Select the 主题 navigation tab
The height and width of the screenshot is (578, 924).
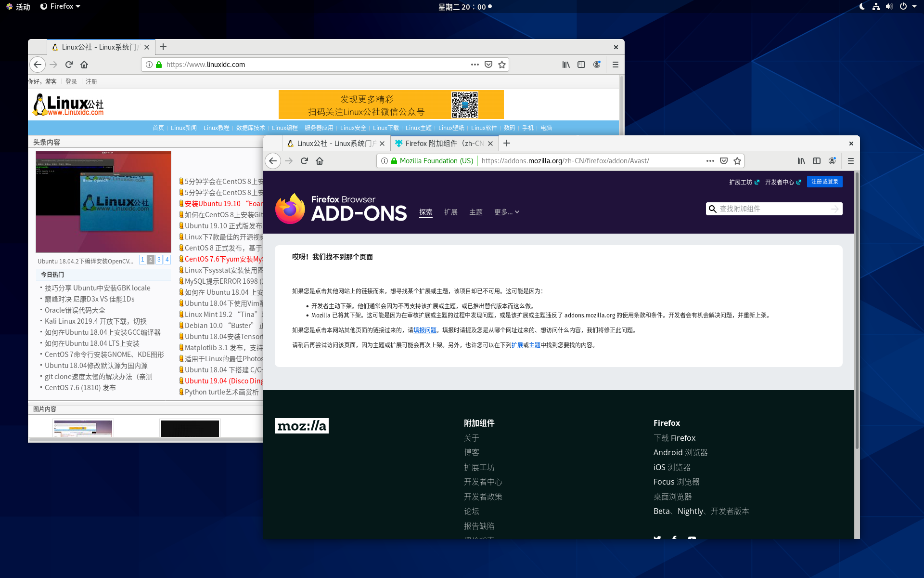pos(476,212)
